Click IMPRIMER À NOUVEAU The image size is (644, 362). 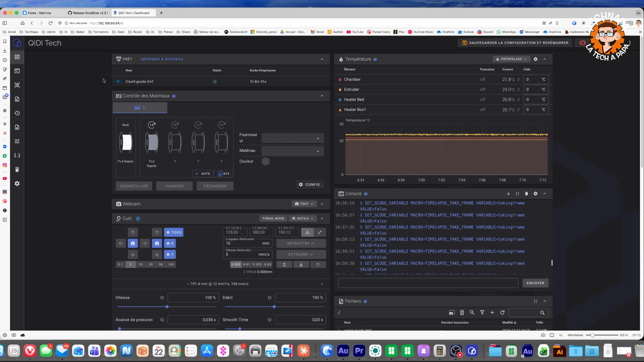[162, 59]
